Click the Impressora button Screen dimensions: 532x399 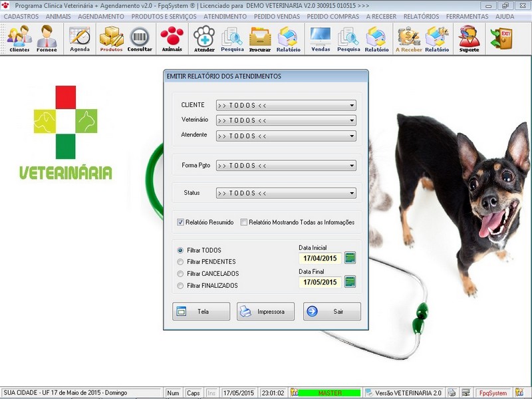coord(265,311)
